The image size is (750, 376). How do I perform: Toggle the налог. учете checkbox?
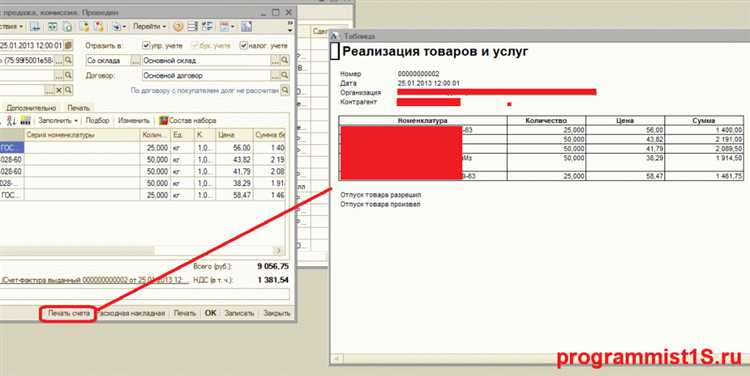243,45
